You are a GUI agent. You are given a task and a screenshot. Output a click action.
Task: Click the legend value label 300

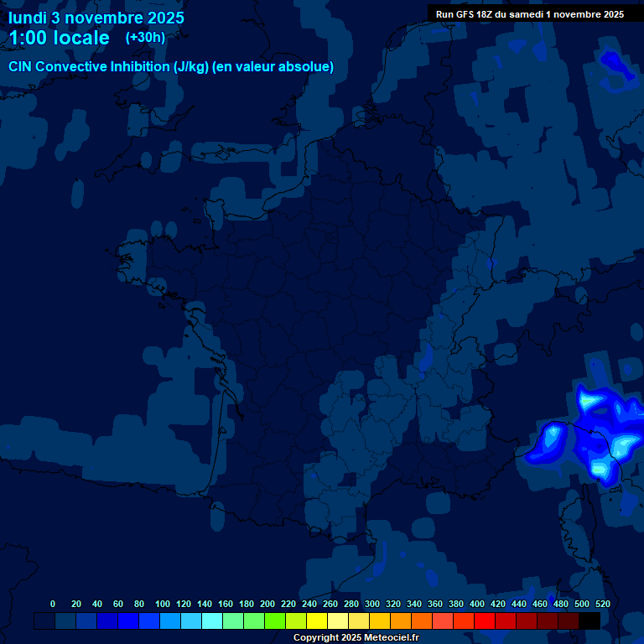click(371, 604)
